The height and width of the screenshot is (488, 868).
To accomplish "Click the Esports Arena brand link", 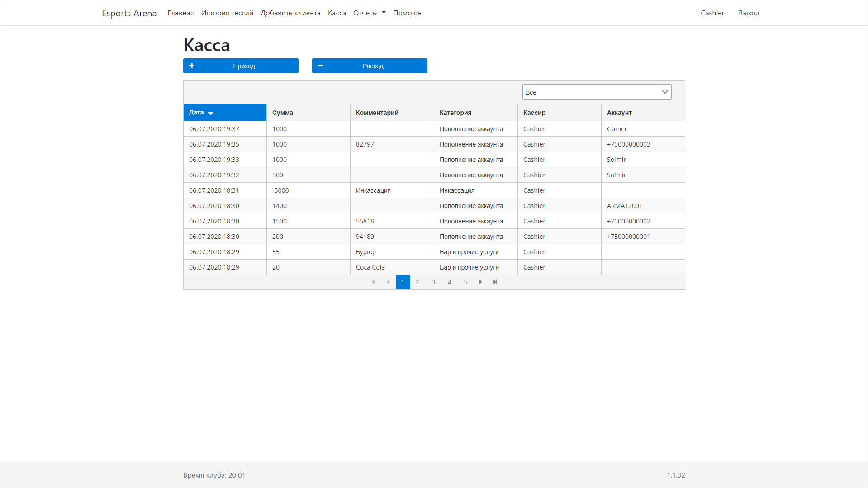I will coord(129,13).
